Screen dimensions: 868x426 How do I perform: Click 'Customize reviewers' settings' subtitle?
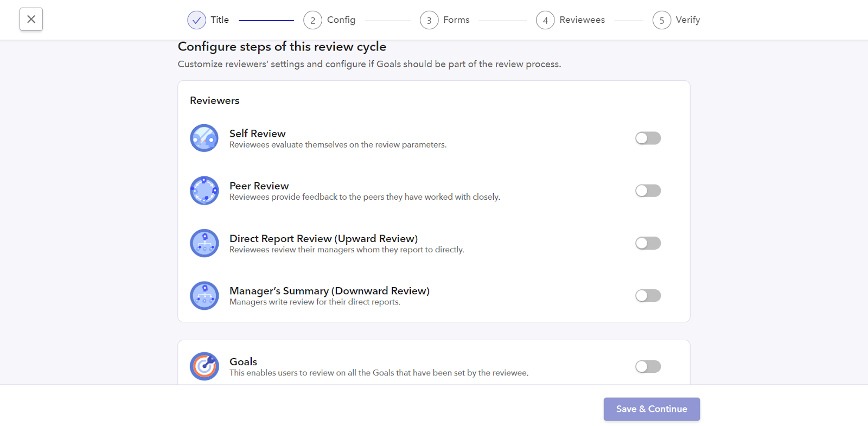point(369,64)
